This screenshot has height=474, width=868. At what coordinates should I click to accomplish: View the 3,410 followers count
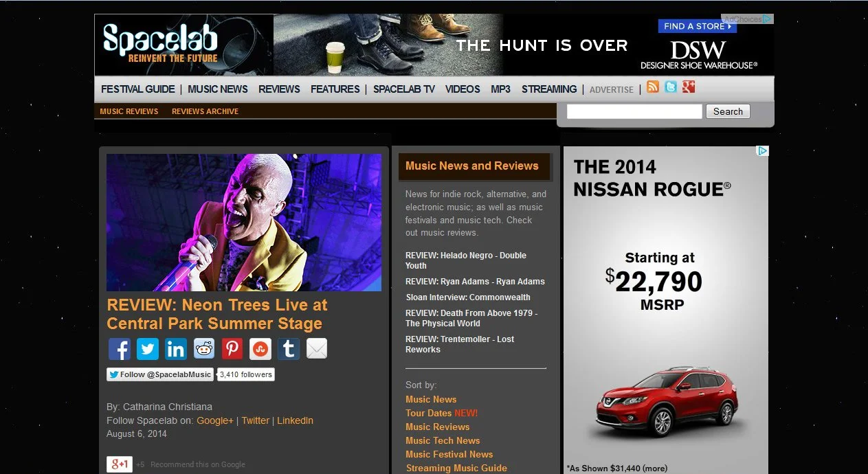point(246,374)
